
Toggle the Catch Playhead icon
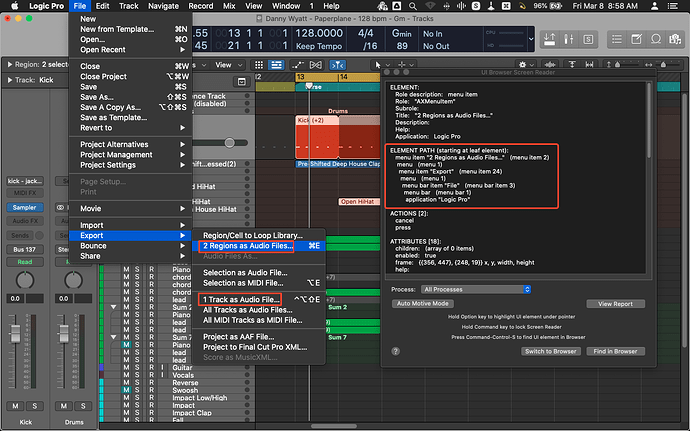[338, 65]
